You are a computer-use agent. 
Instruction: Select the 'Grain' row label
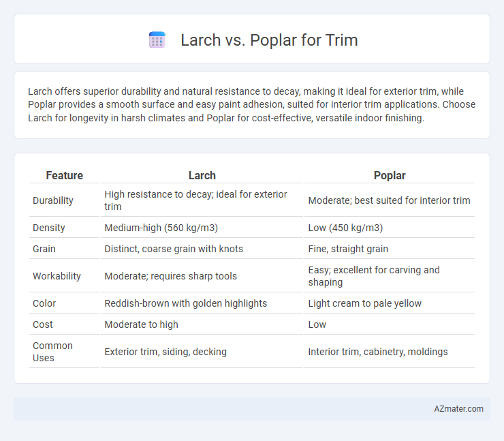44,249
